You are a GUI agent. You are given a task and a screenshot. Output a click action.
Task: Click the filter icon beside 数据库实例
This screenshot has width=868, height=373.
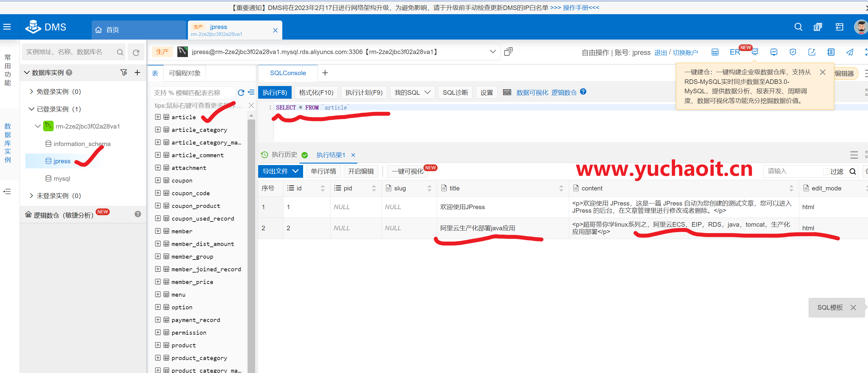124,72
